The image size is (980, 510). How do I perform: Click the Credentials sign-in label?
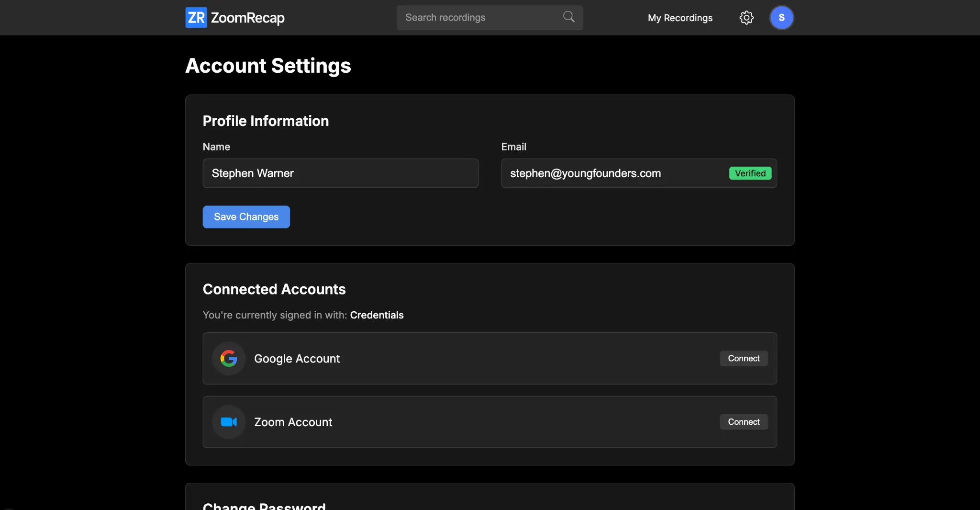(377, 315)
